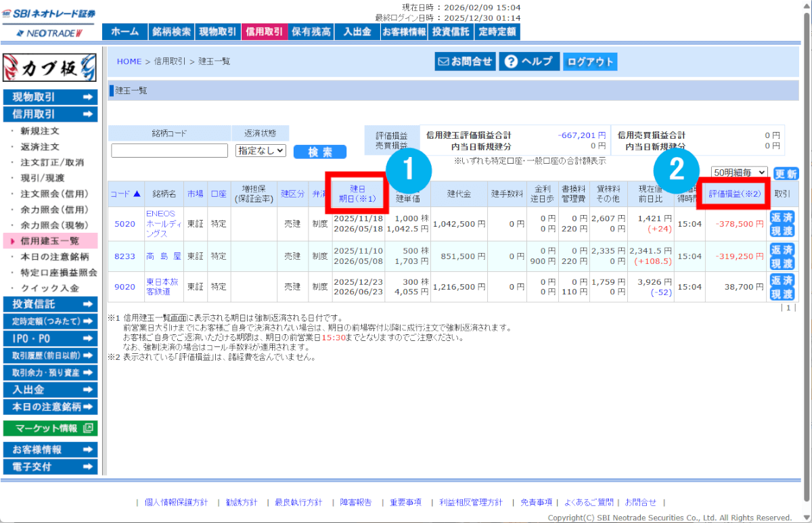The width and height of the screenshot is (812, 523).
Task: Click the SBI Neotrade logo
Action: coord(49,22)
